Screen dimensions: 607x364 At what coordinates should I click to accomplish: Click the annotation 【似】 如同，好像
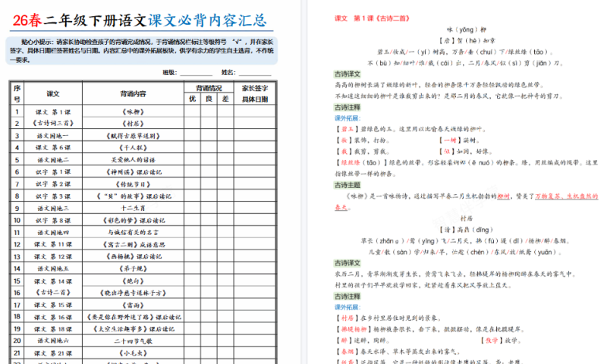pyautogui.click(x=465, y=151)
